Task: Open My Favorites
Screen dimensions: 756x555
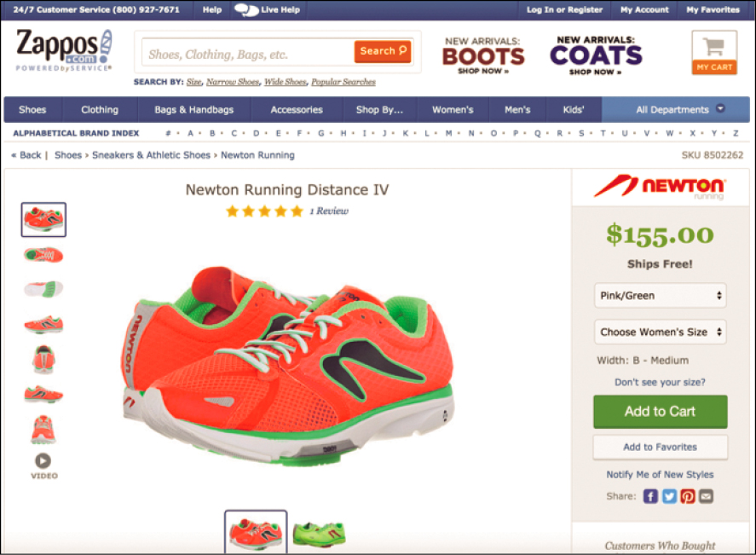Action: (x=713, y=9)
